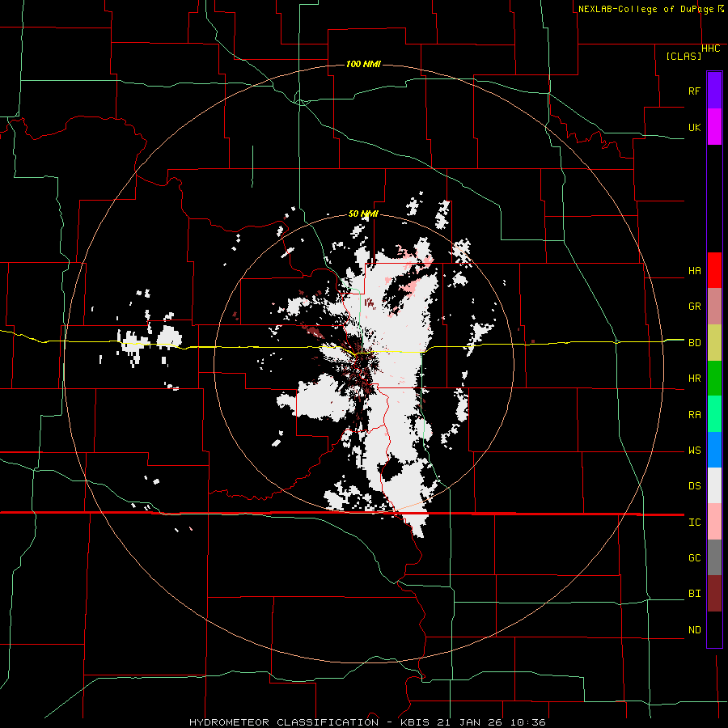Pick the RA light green legend swatch
The image size is (728, 728).
pyautogui.click(x=714, y=414)
